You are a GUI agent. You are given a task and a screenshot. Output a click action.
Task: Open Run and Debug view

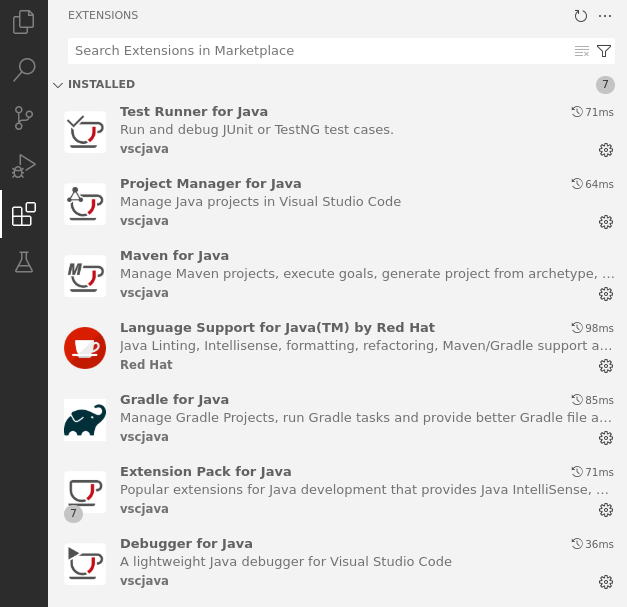pyautogui.click(x=24, y=166)
